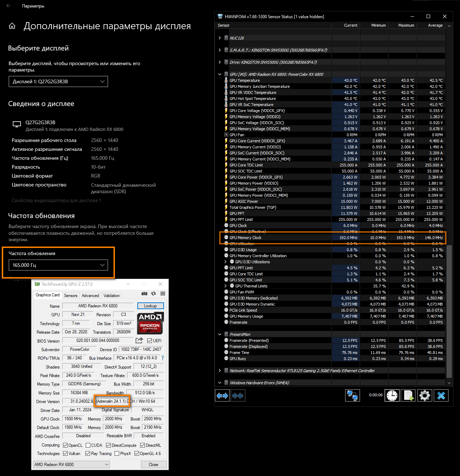Toggle the PhysX checkbox
This screenshot has width=460, height=476.
[117, 454]
